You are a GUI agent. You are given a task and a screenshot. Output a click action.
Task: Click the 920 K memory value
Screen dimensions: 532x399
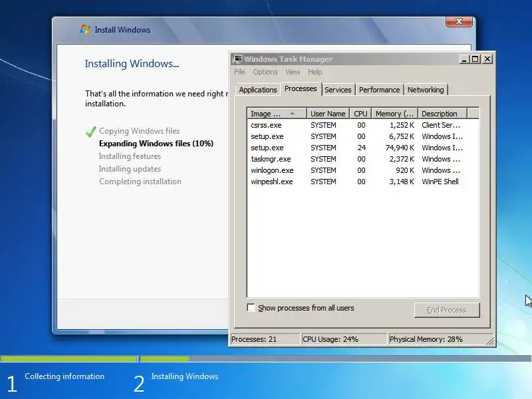tap(405, 170)
